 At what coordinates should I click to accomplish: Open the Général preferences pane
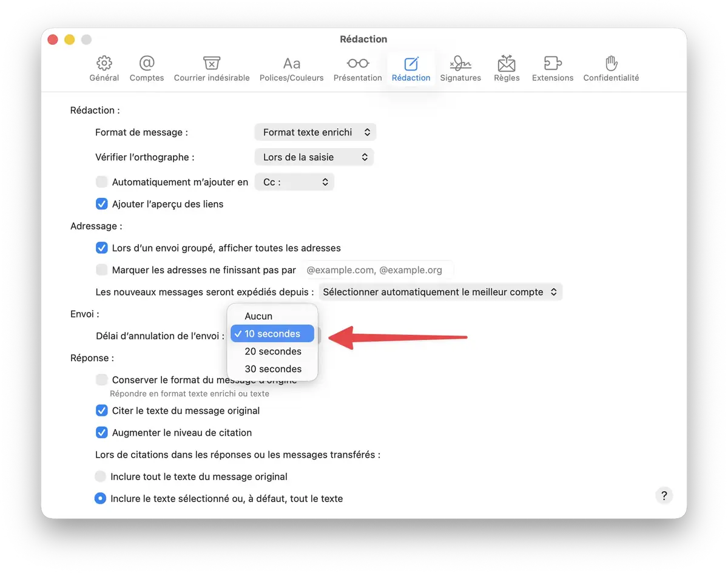click(x=104, y=68)
